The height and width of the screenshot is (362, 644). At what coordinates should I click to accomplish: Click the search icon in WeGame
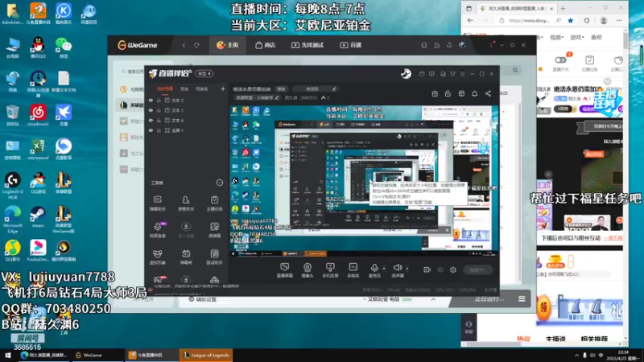click(515, 70)
